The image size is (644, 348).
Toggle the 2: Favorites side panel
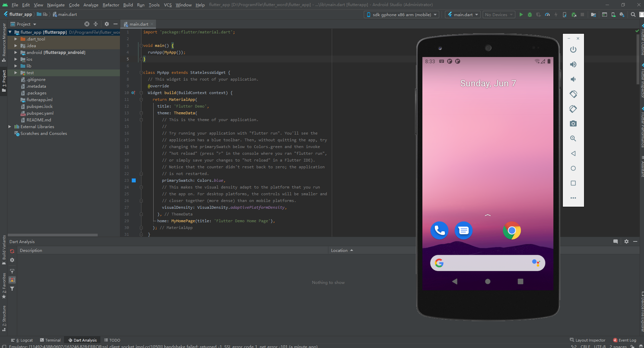click(4, 286)
